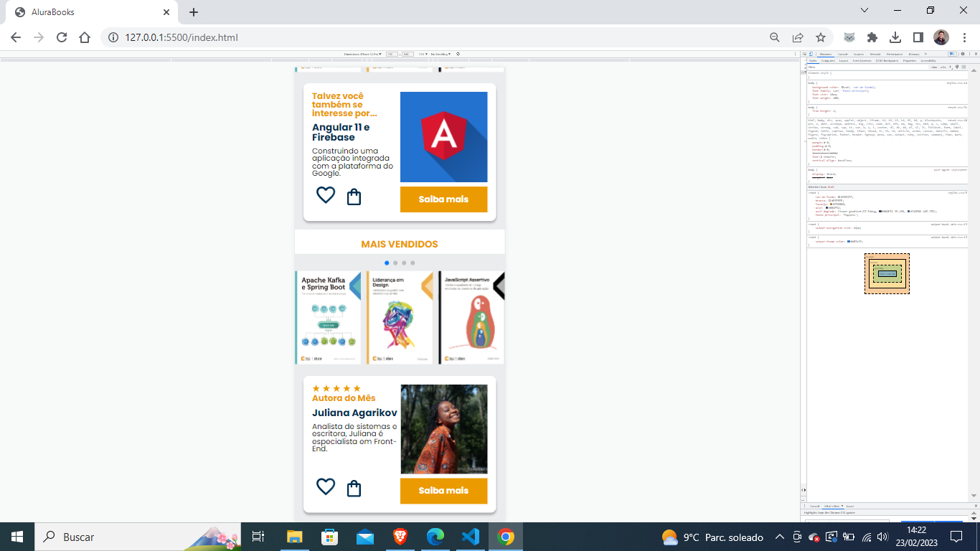
Task: Activate the DevTools inspect element icon
Action: tap(804, 54)
